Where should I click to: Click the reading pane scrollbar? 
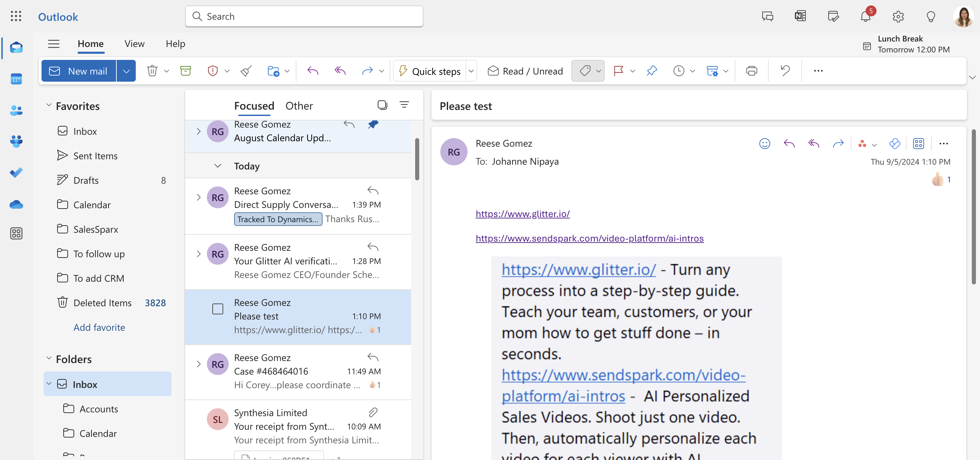point(974,207)
